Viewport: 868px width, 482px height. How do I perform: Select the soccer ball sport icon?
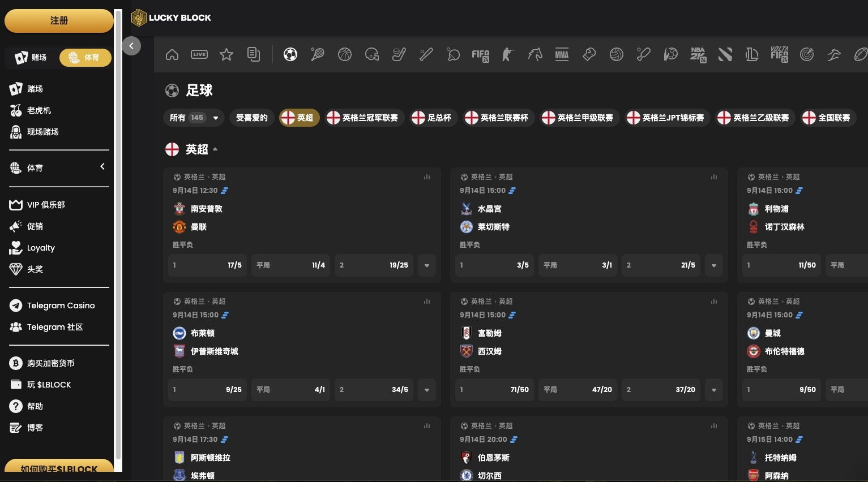(x=290, y=54)
